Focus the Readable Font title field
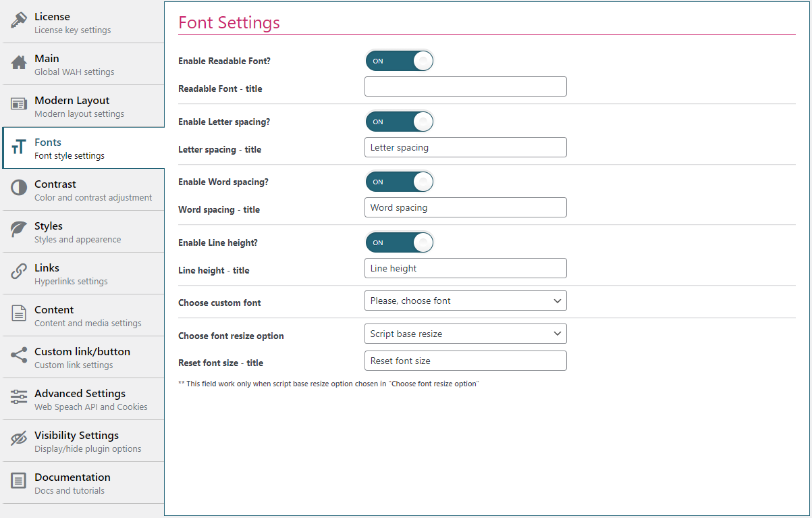 point(466,86)
